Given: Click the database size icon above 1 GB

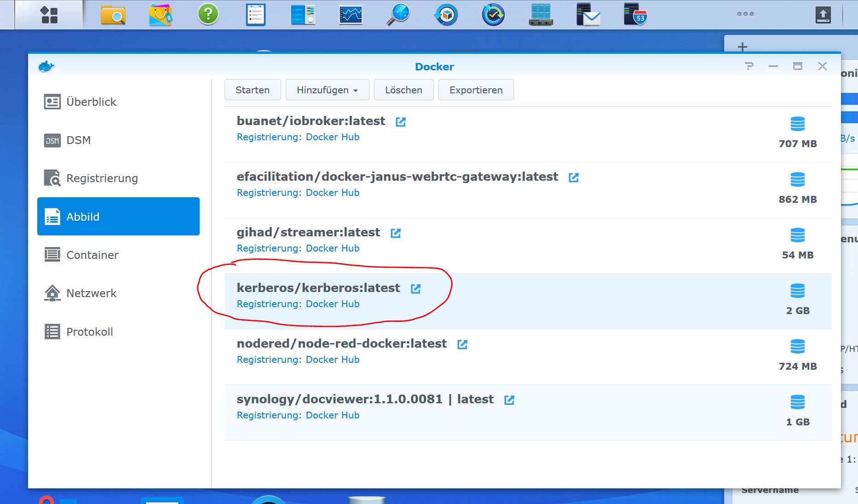Looking at the screenshot, I should pos(798,402).
